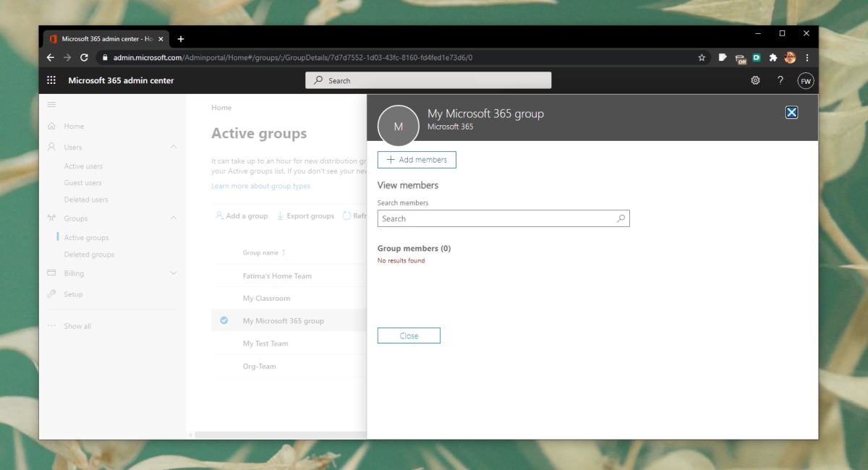868x470 pixels.
Task: Open the Microsoft 365 app launcher waffle icon
Action: 51,80
